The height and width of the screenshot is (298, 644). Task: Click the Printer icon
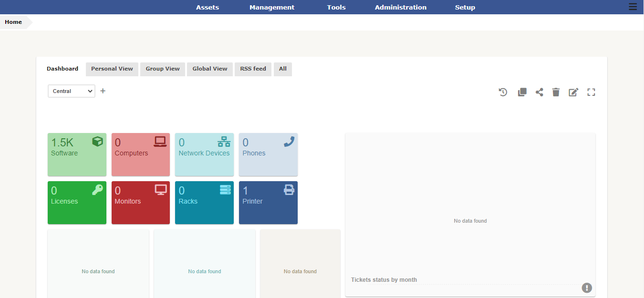click(289, 189)
